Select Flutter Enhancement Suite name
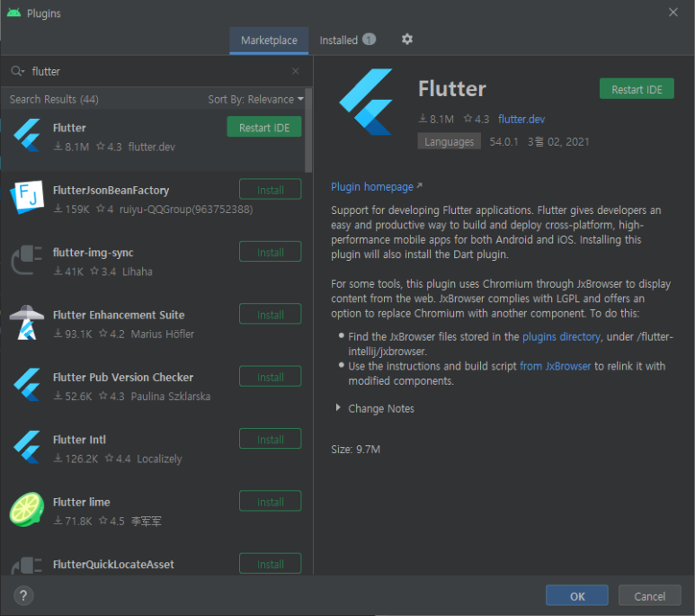Image resolution: width=695 pixels, height=616 pixels. (119, 315)
